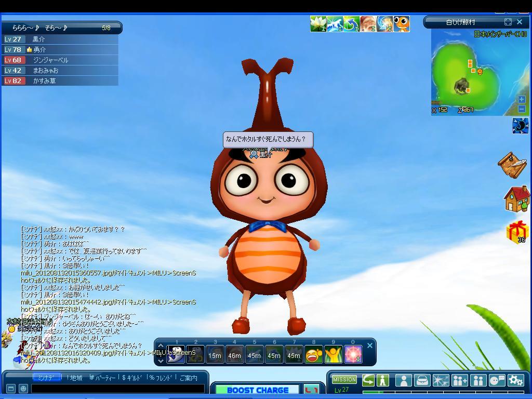Use the fish skill in hotbar slot 1
The width and height of the screenshot is (532, 399).
(176, 354)
